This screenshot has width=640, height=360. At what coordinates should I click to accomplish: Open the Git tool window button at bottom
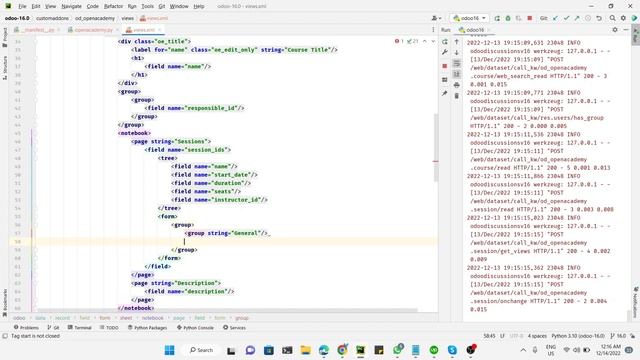(x=53, y=328)
